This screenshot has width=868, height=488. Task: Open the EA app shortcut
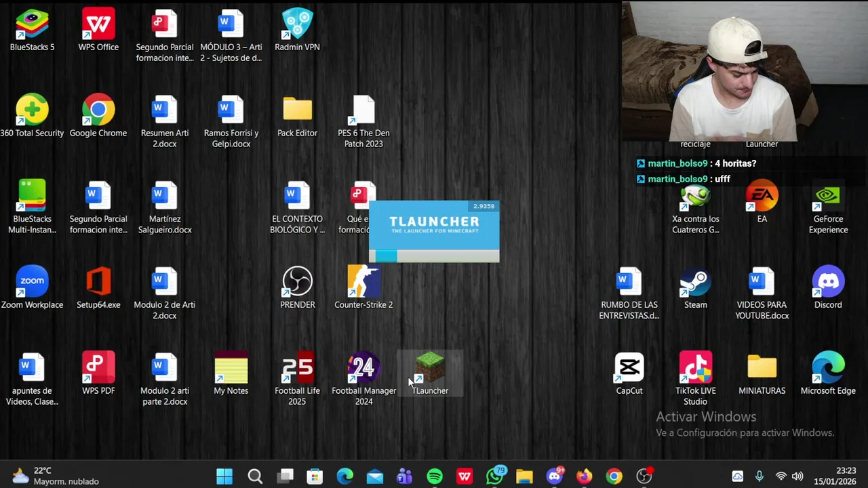(x=762, y=202)
